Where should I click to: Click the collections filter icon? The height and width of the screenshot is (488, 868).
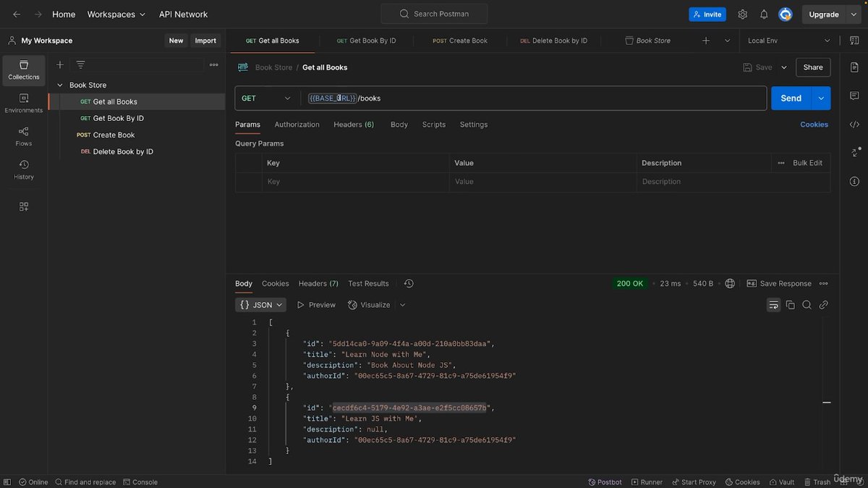click(80, 64)
